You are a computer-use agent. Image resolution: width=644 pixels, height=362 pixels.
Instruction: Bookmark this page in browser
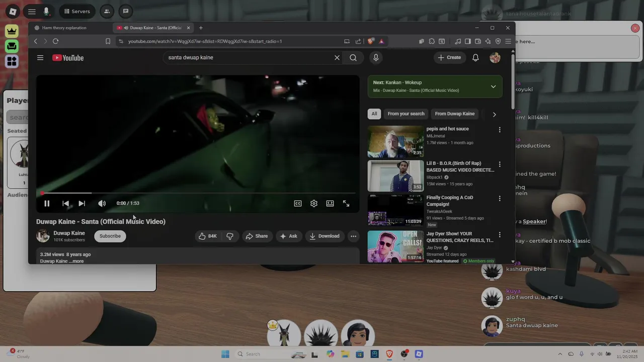pos(108,41)
